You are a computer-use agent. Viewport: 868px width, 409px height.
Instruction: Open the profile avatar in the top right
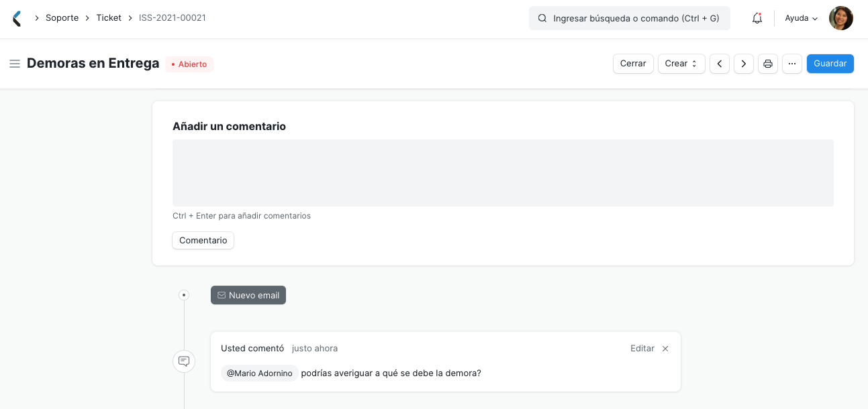[840, 18]
